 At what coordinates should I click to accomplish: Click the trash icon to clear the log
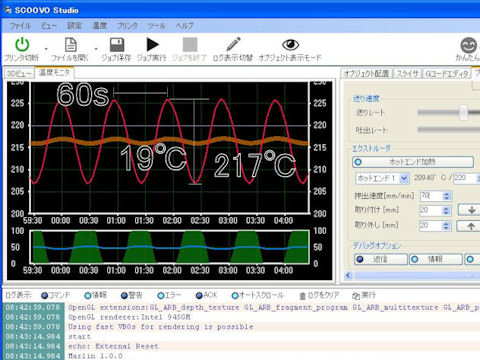[x=302, y=295]
